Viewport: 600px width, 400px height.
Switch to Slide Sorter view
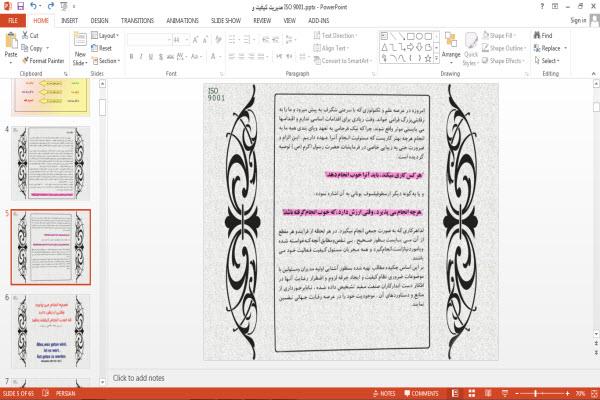pyautogui.click(x=471, y=393)
